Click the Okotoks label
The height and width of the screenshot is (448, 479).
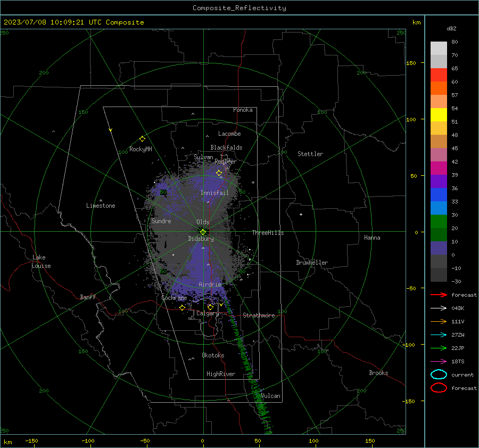(213, 355)
